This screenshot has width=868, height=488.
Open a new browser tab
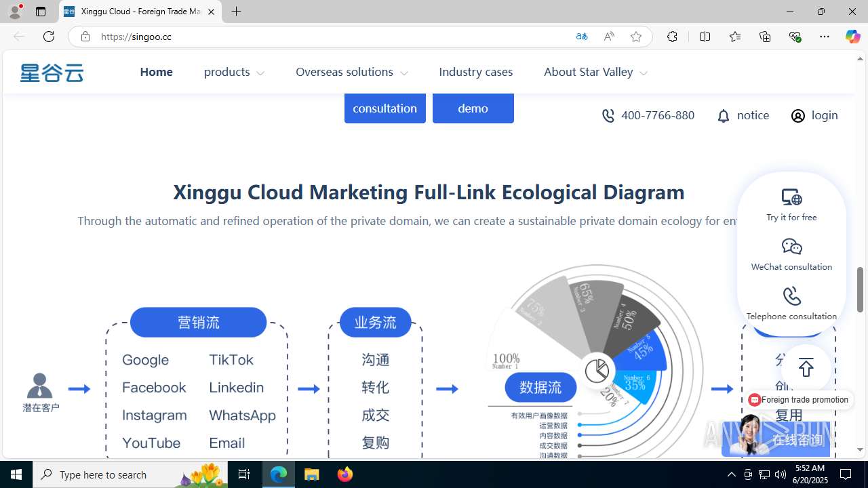[236, 12]
